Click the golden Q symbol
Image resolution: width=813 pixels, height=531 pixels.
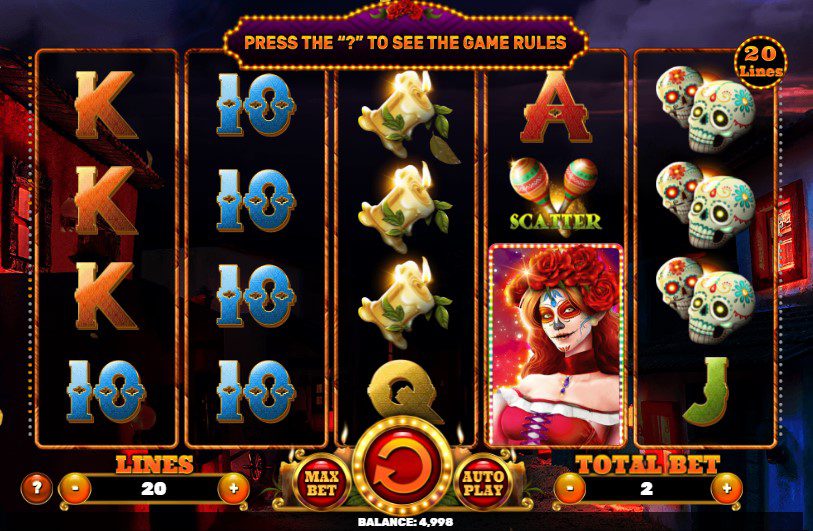tap(403, 389)
